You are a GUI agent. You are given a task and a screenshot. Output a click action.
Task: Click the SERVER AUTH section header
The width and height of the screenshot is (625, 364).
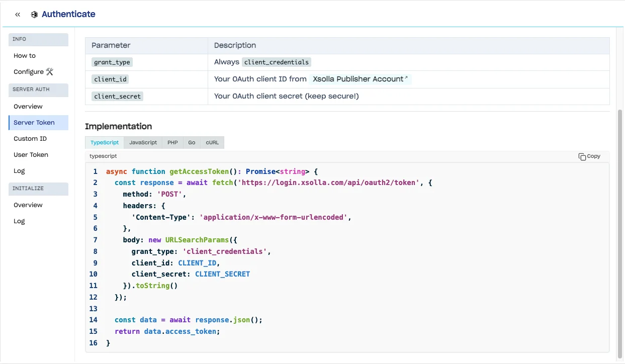click(38, 90)
